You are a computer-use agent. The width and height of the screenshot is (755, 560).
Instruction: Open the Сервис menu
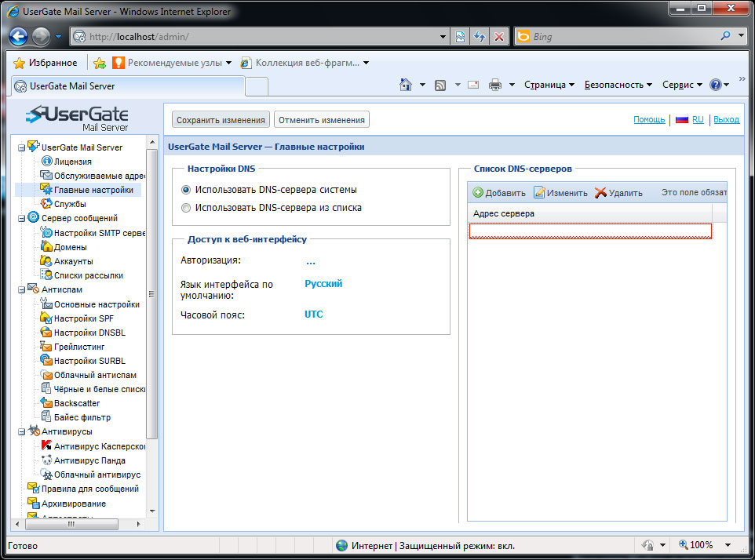[x=682, y=85]
